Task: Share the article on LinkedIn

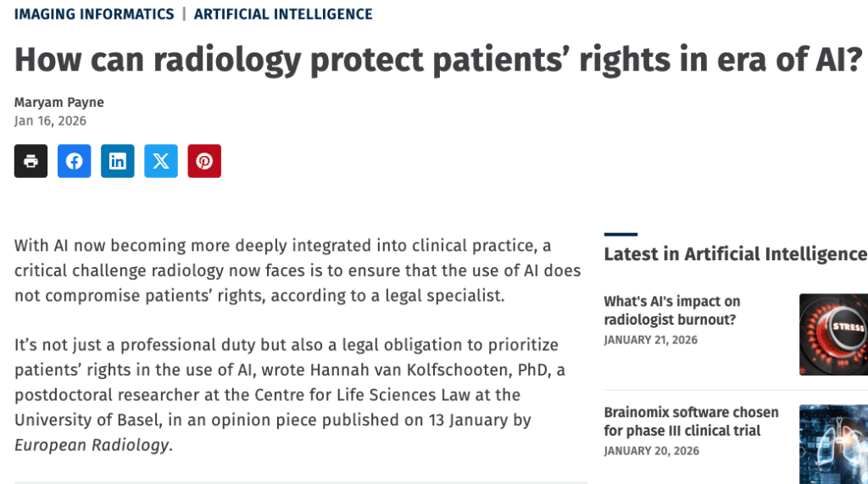Action: [118, 161]
